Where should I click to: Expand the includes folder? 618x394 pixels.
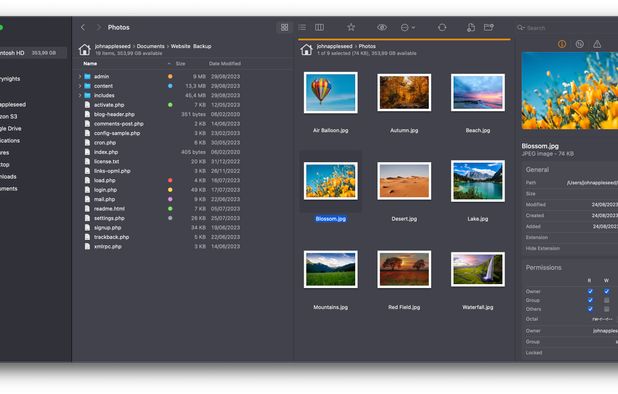[80, 95]
